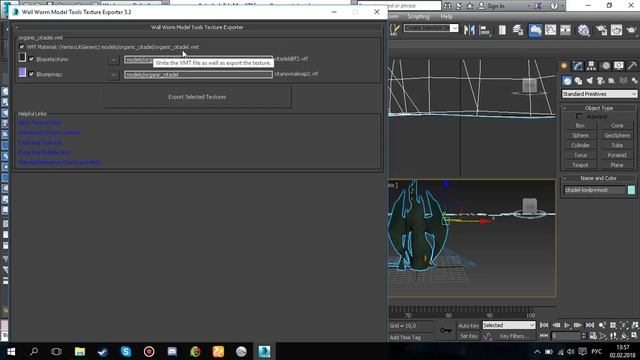Click the $bumpmap path input field
Screen dimensions: 640x360
(x=198, y=75)
